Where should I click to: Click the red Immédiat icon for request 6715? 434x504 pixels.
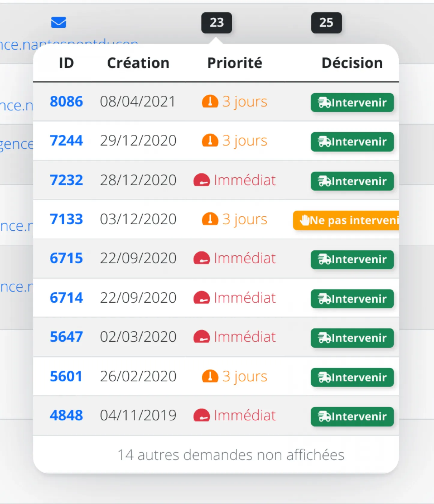coord(201,258)
